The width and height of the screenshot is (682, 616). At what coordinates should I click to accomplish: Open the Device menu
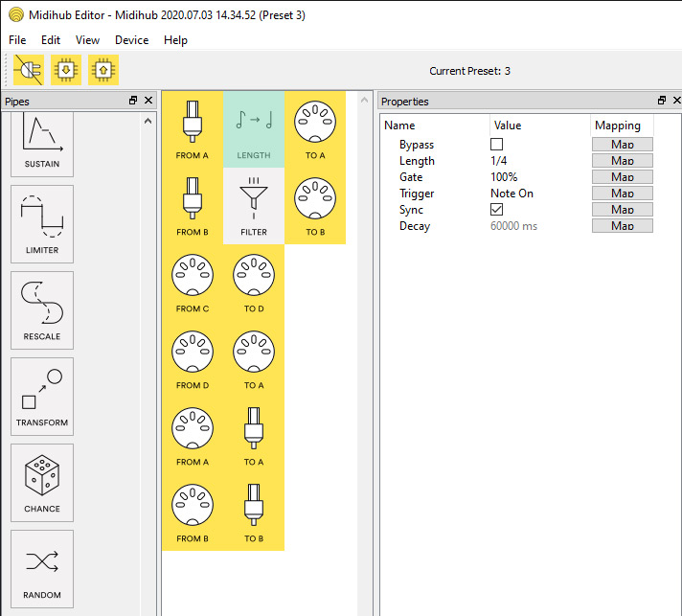tap(131, 40)
